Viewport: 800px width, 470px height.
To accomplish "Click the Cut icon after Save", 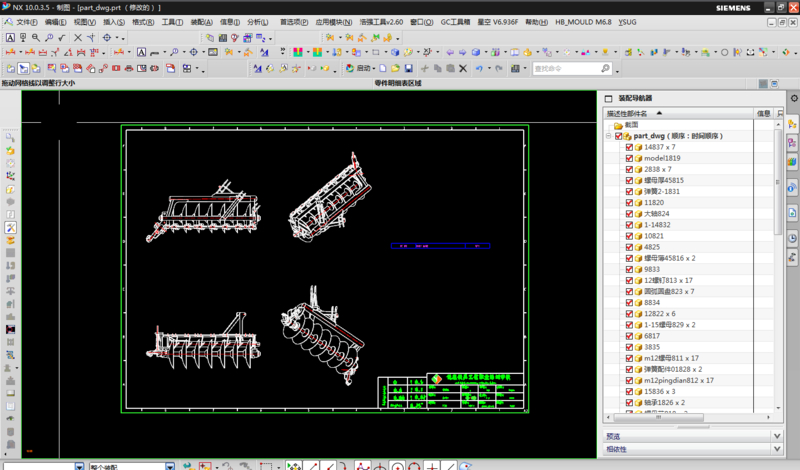I will tap(424, 68).
